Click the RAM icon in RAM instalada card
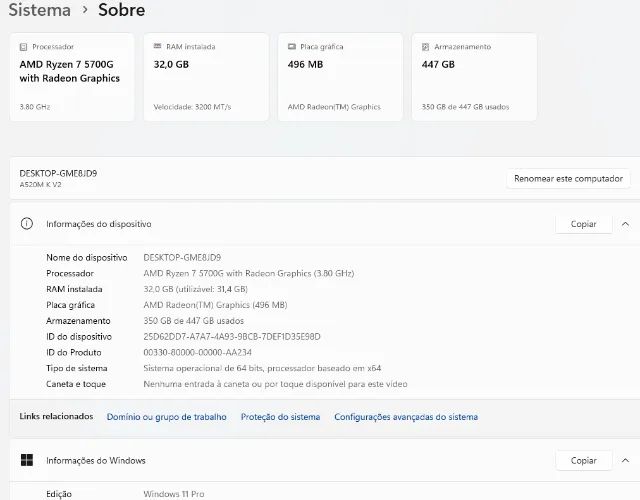Viewport: 640px width, 500px height. pos(157,46)
